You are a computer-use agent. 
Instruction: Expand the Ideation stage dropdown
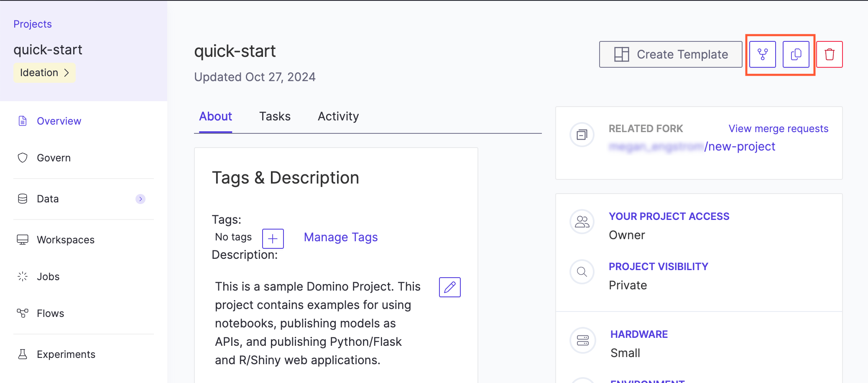tap(44, 72)
